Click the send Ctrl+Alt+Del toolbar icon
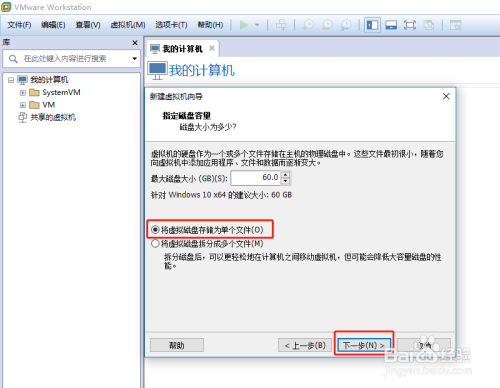The height and width of the screenshot is (388, 500). pyautogui.click(x=281, y=25)
